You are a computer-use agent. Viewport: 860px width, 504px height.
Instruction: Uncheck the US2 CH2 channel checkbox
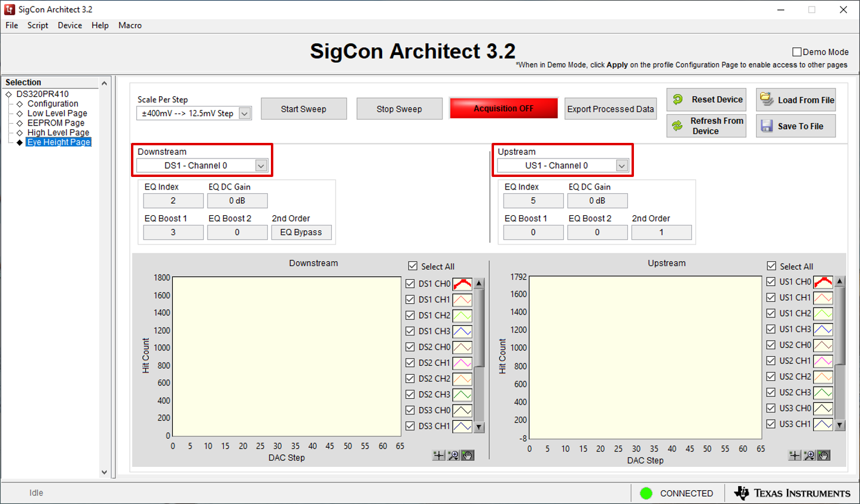point(771,377)
